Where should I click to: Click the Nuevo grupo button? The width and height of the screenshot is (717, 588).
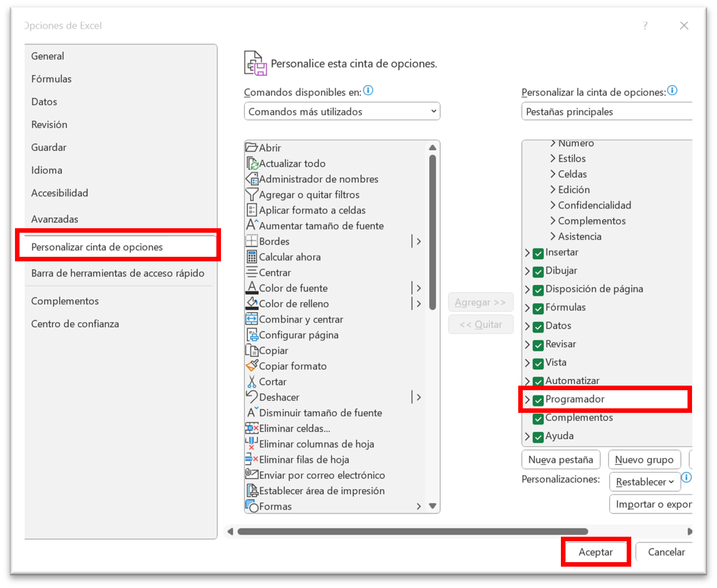coord(644,460)
